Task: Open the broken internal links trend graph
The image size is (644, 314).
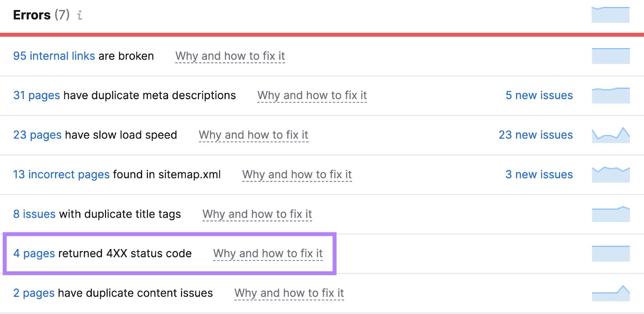Action: (x=610, y=56)
